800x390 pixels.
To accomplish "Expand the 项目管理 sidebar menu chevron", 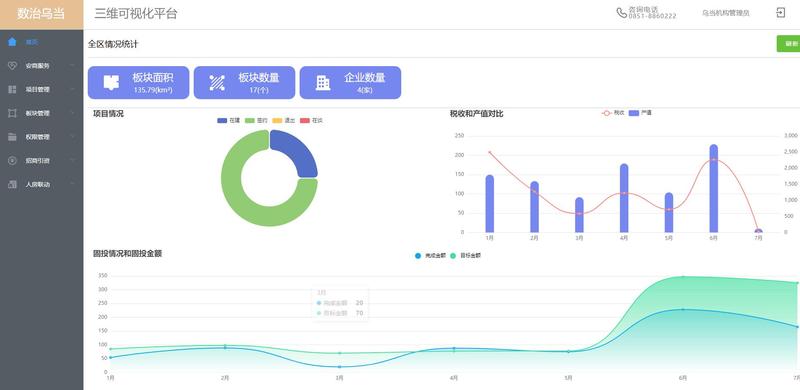I will point(72,89).
